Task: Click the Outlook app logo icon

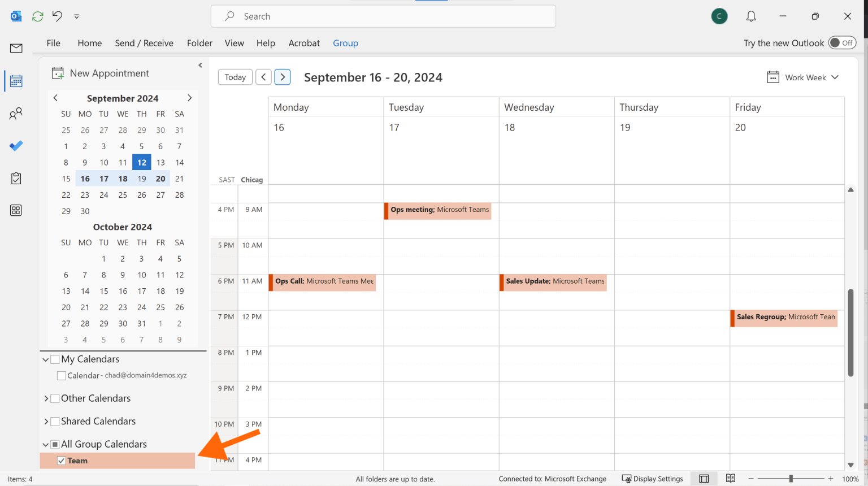Action: pyautogui.click(x=16, y=16)
